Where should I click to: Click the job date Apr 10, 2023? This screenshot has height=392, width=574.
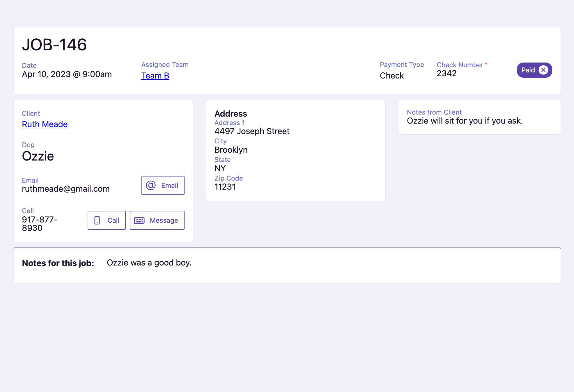67,74
